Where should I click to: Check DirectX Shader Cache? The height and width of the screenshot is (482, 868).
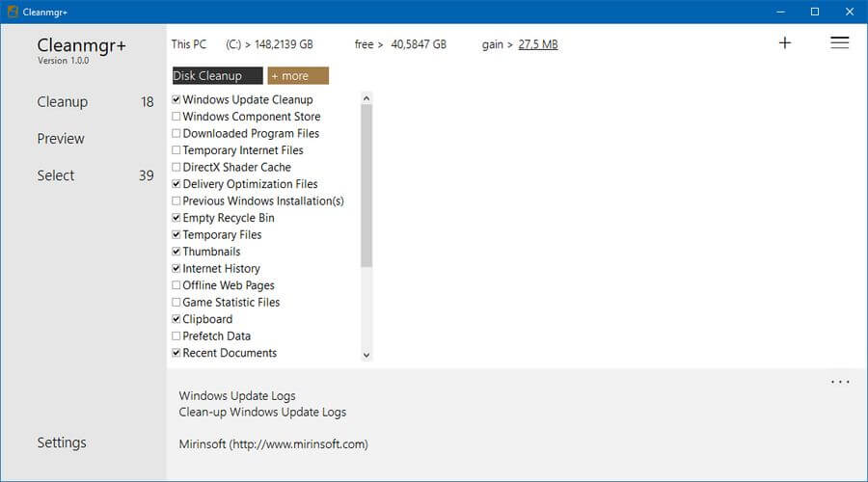coord(176,167)
